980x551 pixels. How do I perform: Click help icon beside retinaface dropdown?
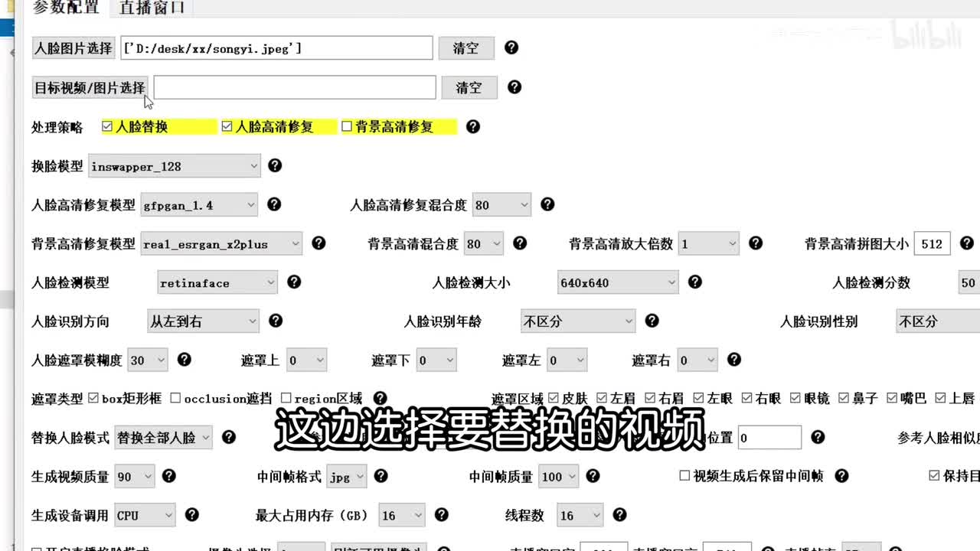click(294, 282)
